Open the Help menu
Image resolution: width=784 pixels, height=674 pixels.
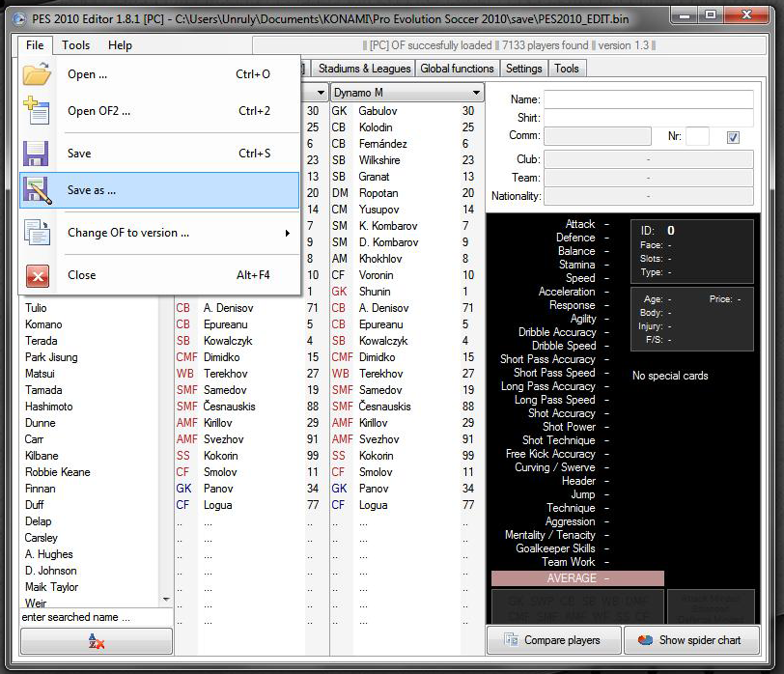tap(120, 45)
